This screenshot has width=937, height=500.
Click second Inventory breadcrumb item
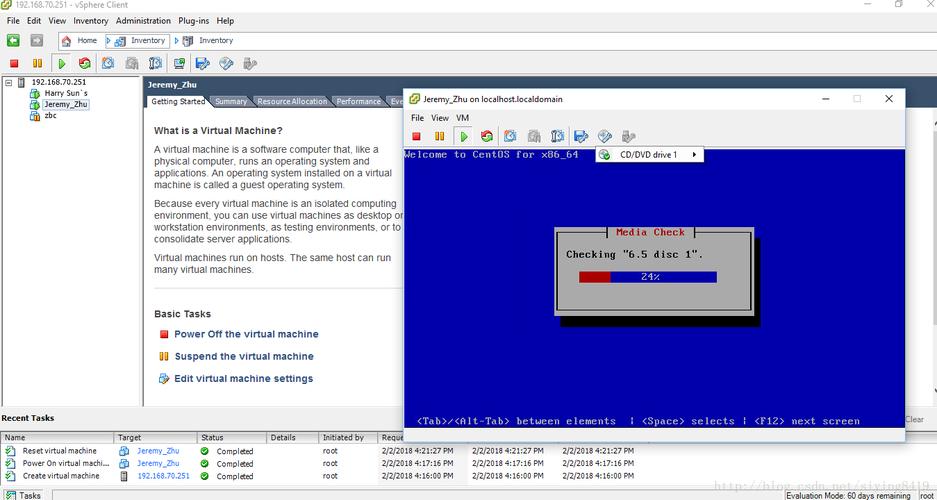(209, 41)
